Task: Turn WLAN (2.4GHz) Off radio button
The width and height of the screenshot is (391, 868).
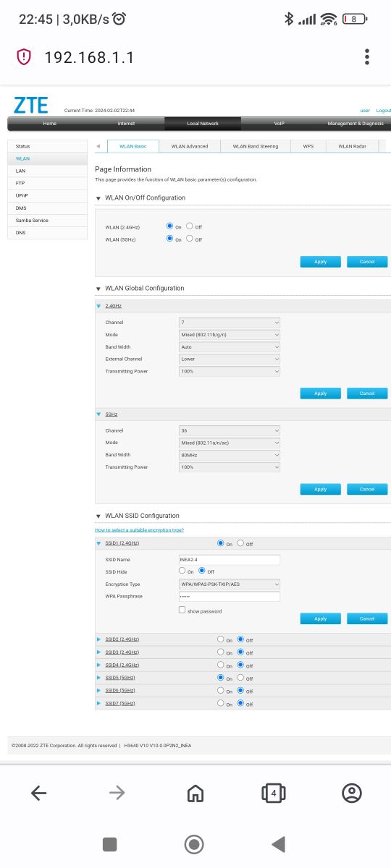Action: [x=190, y=226]
